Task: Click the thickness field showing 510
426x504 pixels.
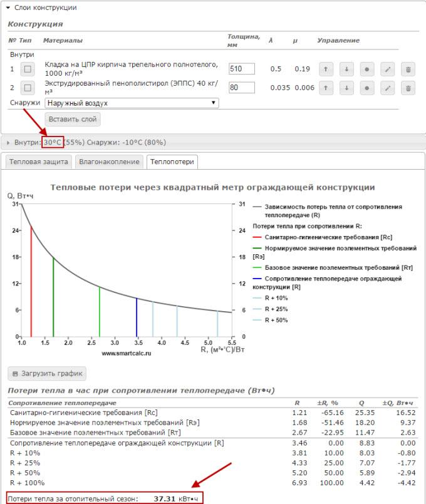Action: pyautogui.click(x=241, y=69)
